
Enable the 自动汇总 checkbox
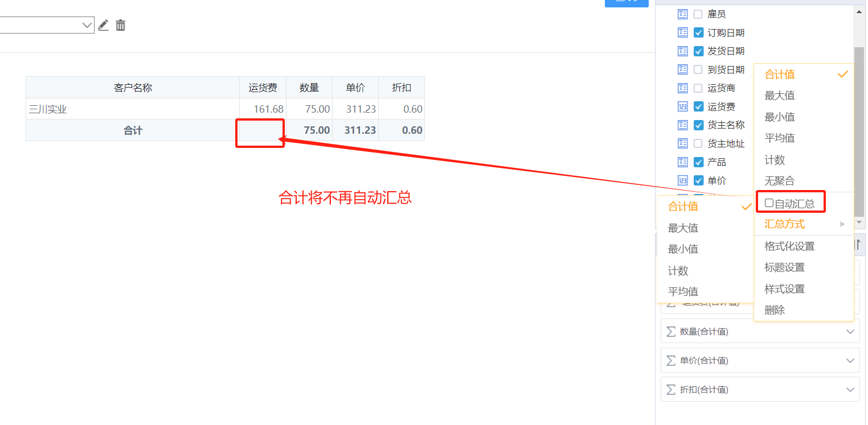click(769, 203)
